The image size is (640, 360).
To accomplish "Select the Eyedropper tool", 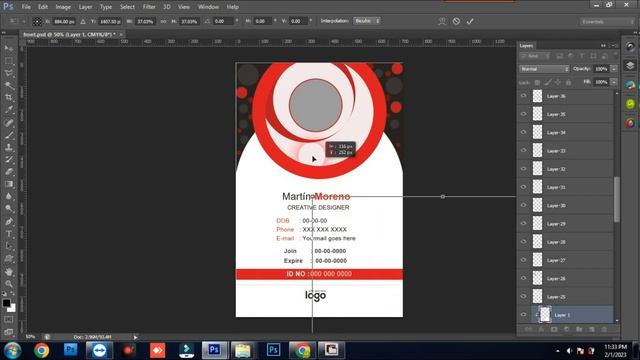I will click(9, 110).
